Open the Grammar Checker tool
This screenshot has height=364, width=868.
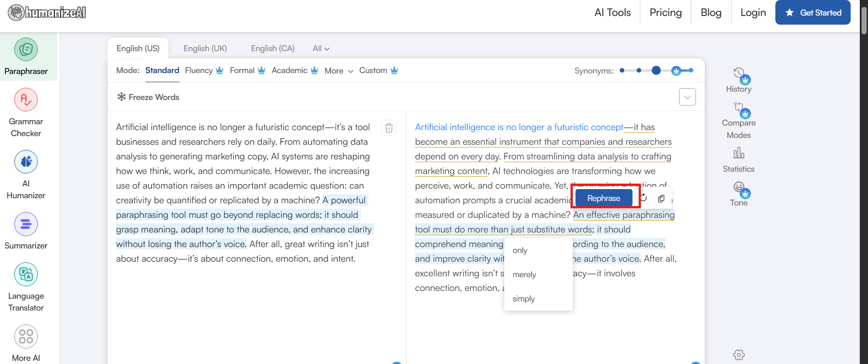coord(26,112)
